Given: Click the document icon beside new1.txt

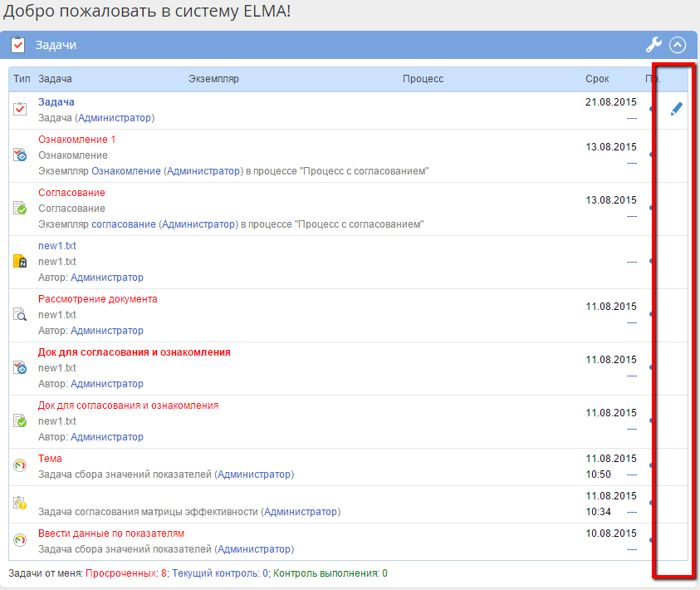Looking at the screenshot, I should [x=21, y=261].
